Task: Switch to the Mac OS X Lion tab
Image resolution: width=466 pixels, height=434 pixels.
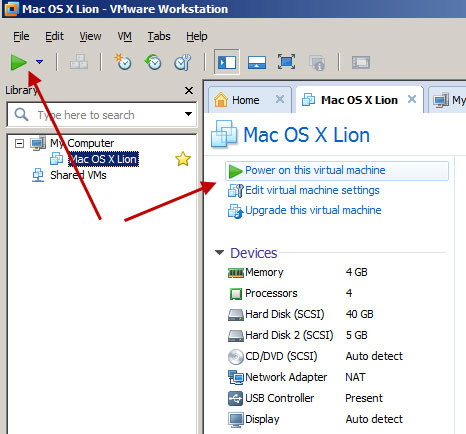Action: coord(359,100)
